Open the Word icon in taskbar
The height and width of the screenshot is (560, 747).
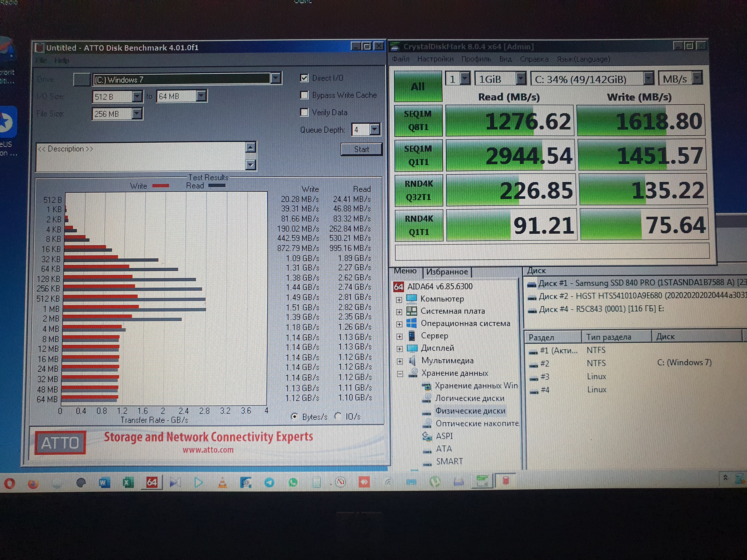tap(104, 483)
